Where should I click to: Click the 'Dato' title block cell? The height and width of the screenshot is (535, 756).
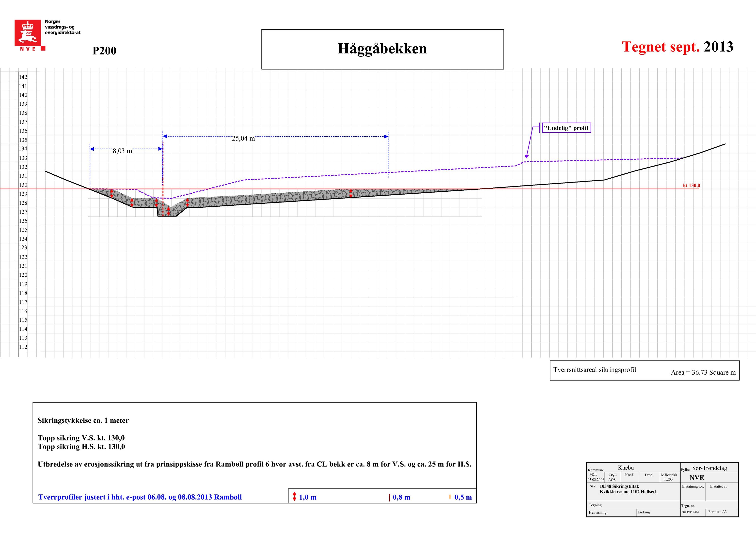(649, 477)
